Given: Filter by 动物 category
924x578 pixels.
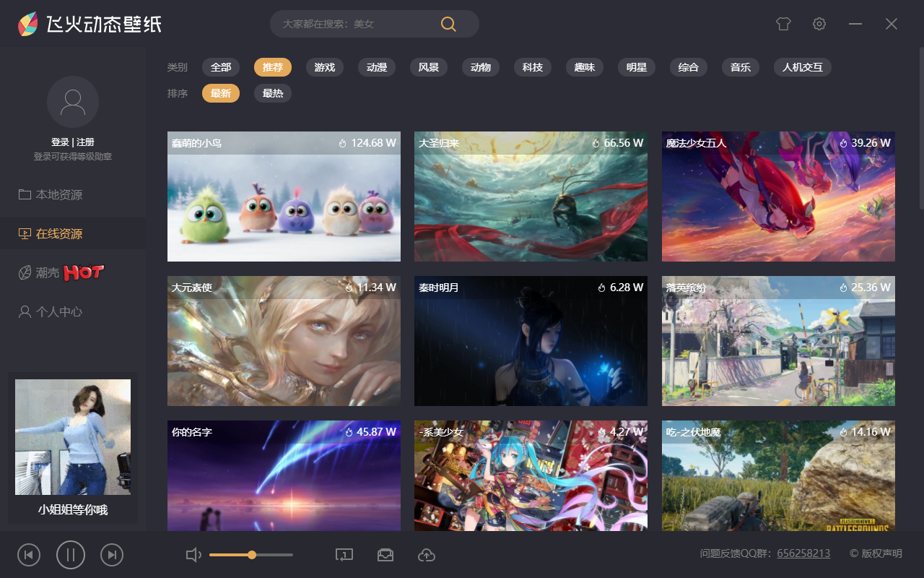Looking at the screenshot, I should pyautogui.click(x=481, y=67).
